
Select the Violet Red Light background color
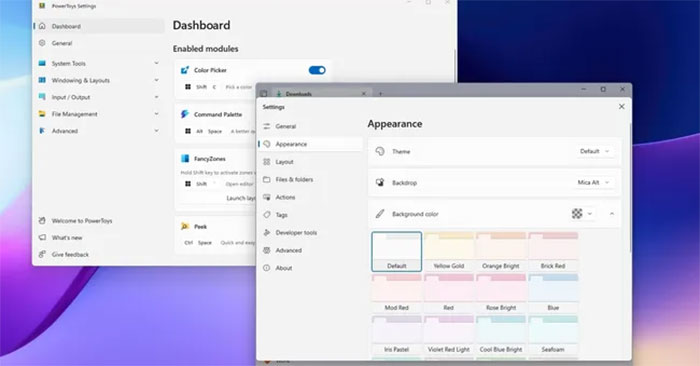tap(449, 335)
